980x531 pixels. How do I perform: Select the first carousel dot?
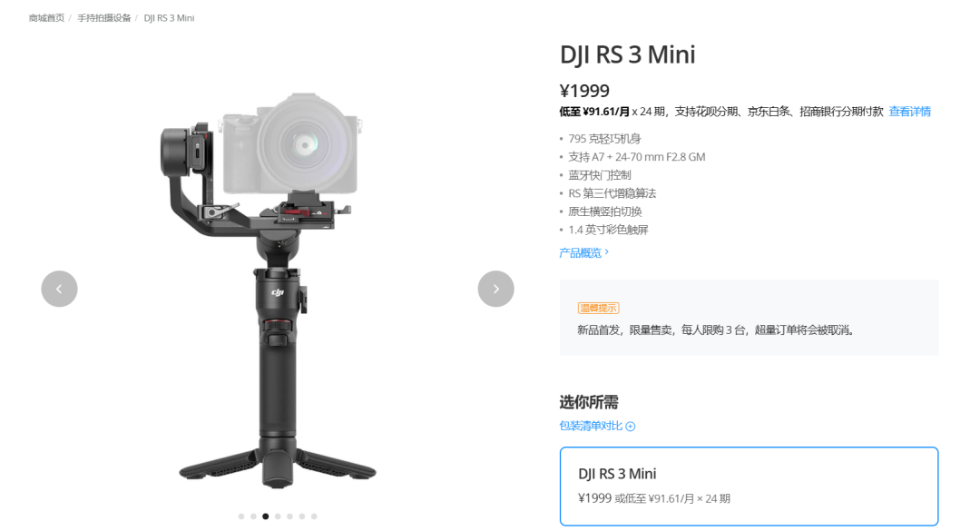[241, 516]
